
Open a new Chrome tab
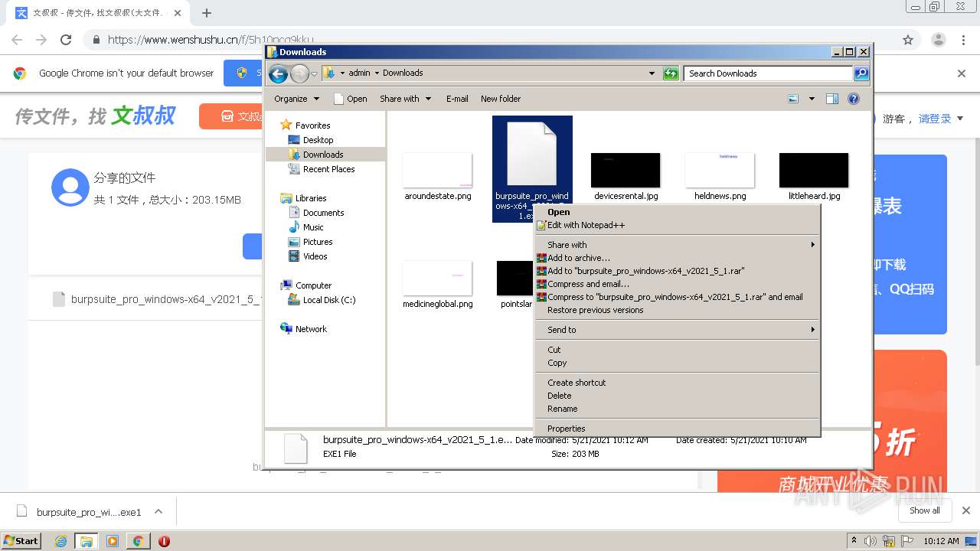[207, 13]
